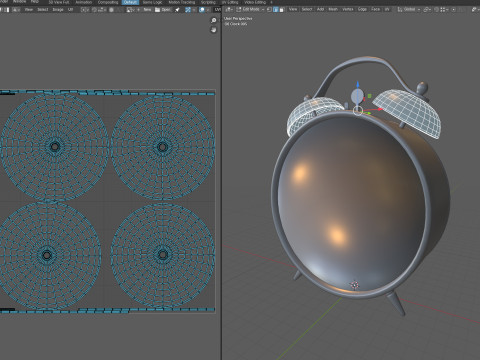This screenshot has width=480, height=360.
Task: Open the Vertex menu
Action: click(348, 9)
